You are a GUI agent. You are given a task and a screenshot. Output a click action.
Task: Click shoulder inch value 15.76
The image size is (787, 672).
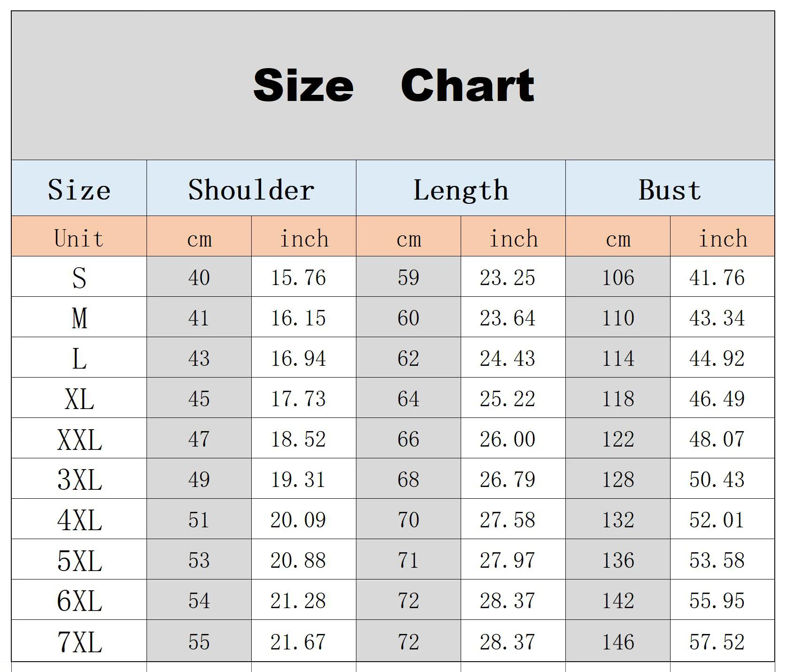[298, 277]
